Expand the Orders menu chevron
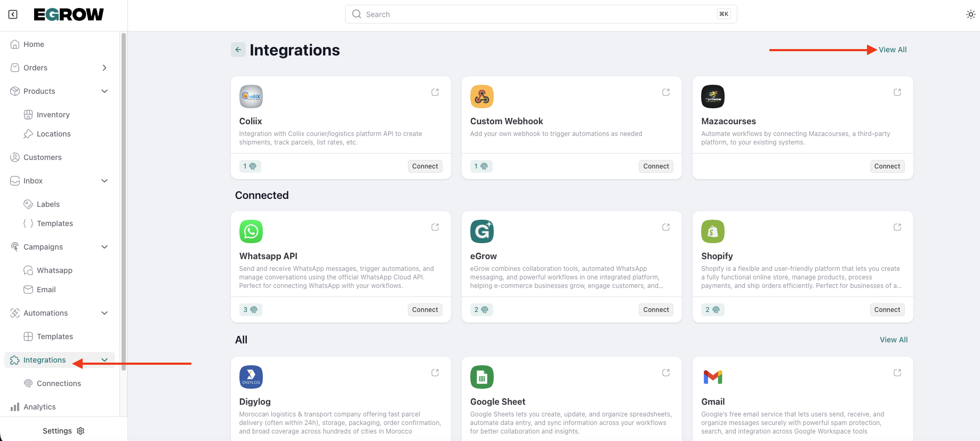 click(x=105, y=68)
